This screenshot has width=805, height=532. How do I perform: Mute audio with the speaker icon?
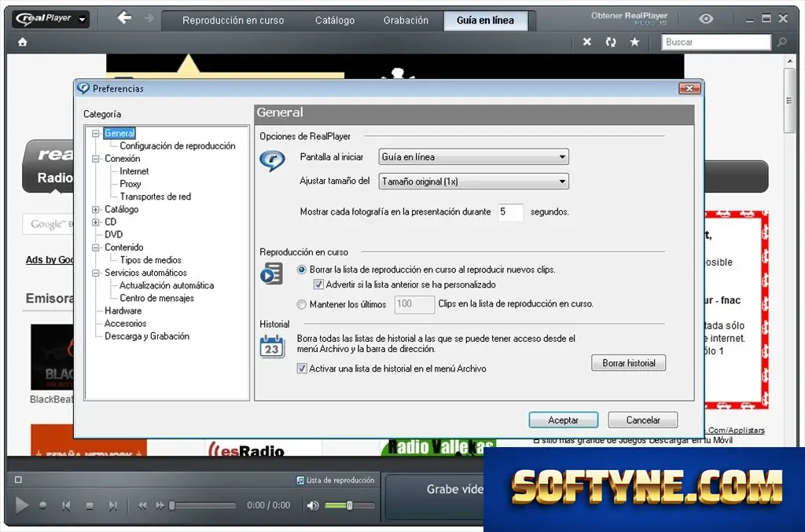tap(312, 506)
